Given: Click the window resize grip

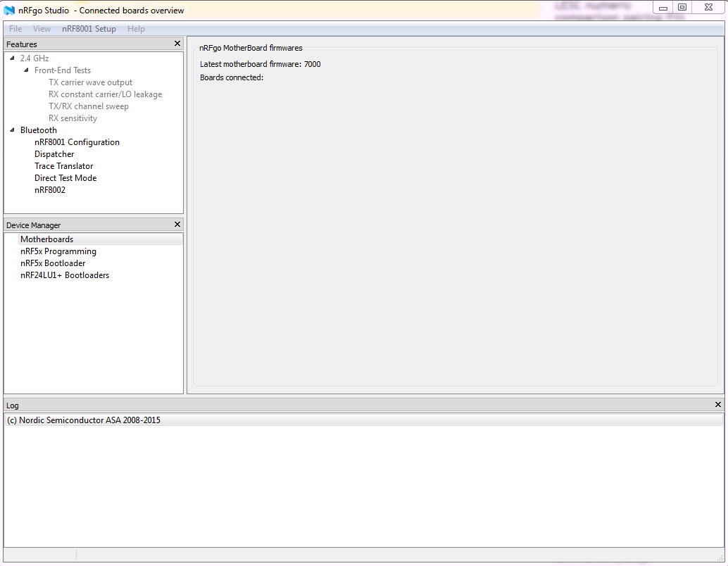Looking at the screenshot, I should point(720,558).
